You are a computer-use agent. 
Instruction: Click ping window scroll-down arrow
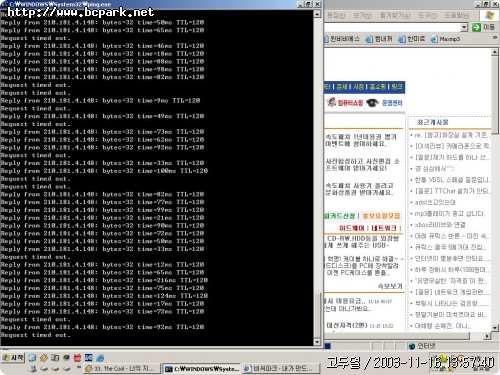(x=317, y=342)
